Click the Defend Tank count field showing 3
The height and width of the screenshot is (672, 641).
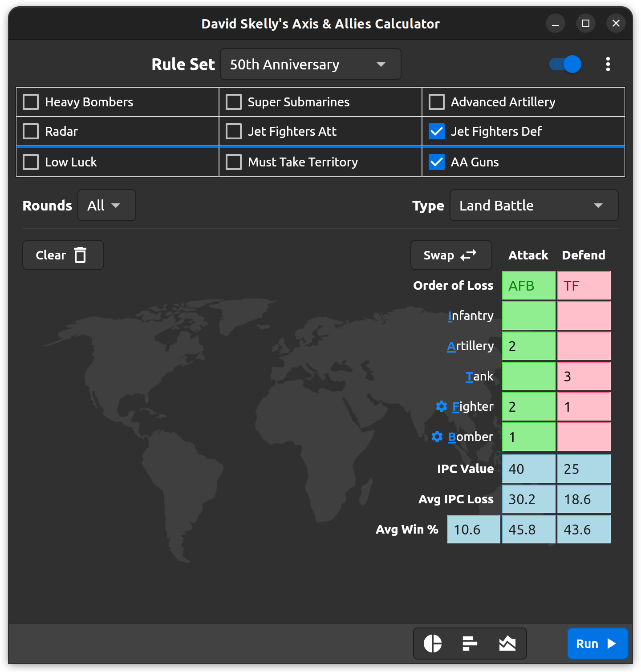[584, 376]
